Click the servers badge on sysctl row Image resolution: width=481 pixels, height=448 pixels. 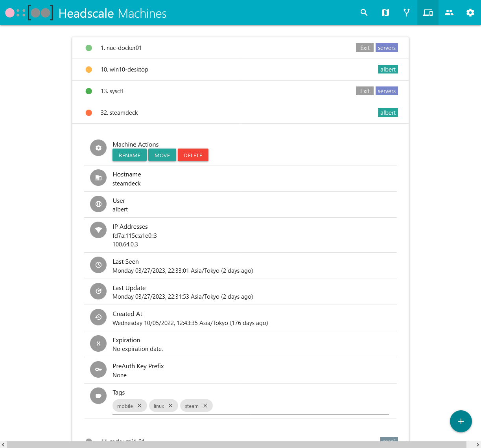[387, 91]
